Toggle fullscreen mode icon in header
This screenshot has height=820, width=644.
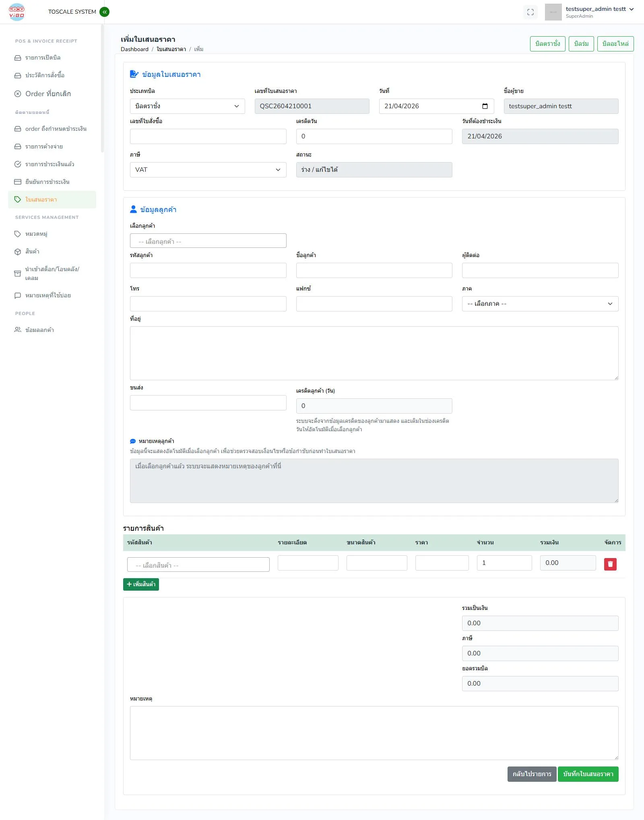[x=530, y=12]
